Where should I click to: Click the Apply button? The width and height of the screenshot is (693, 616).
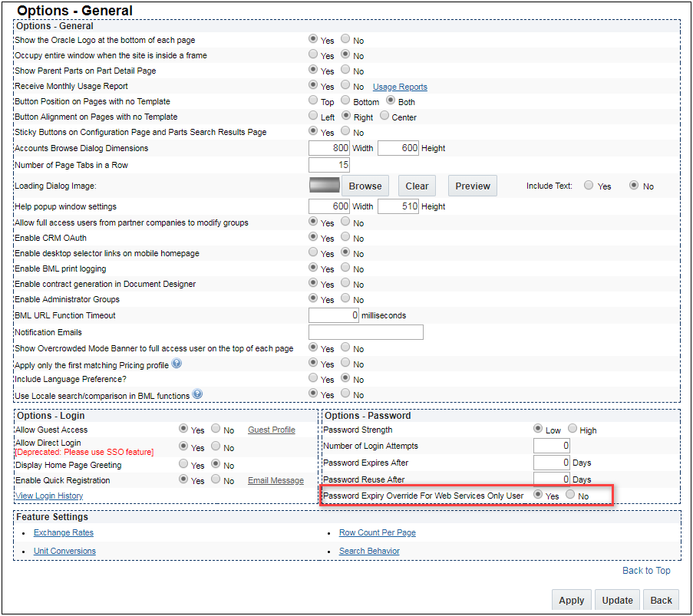pyautogui.click(x=571, y=600)
